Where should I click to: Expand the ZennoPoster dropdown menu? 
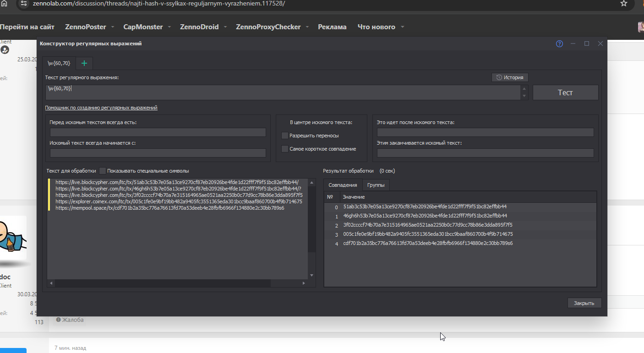coord(112,27)
